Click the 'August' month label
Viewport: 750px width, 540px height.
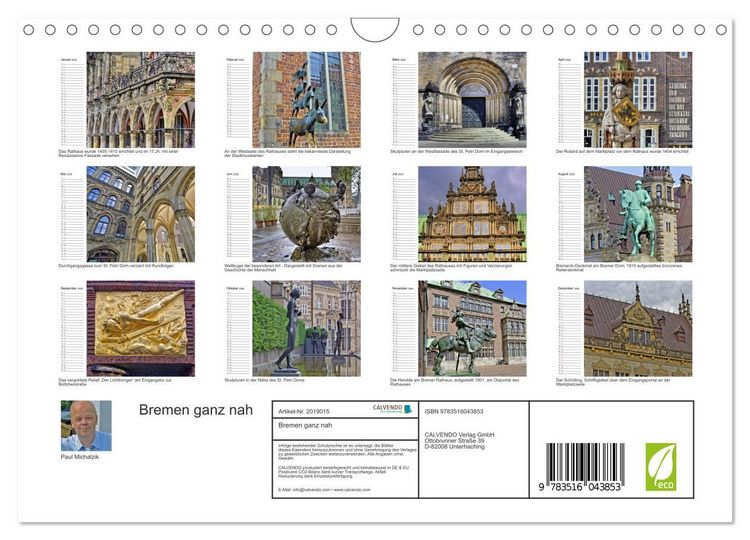pos(565,174)
